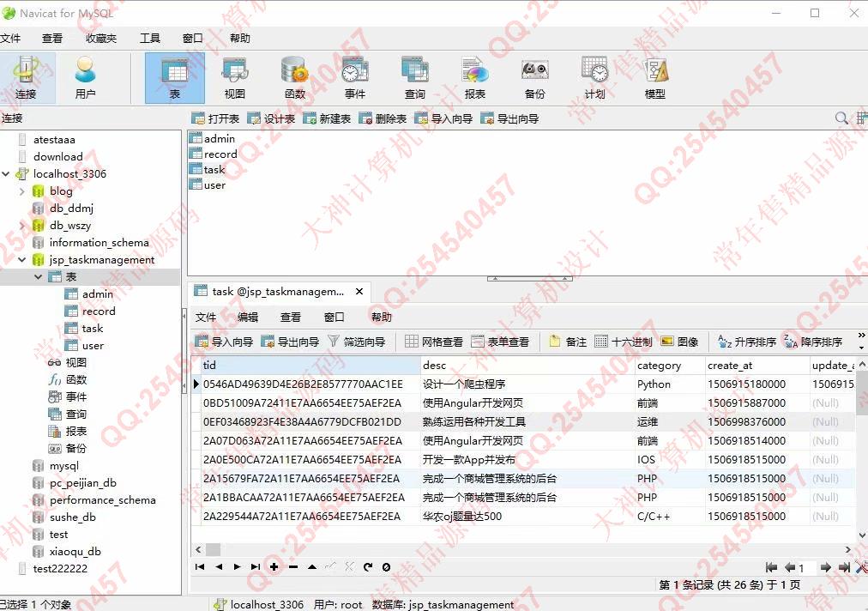Click 设计表 design table button

(x=271, y=118)
